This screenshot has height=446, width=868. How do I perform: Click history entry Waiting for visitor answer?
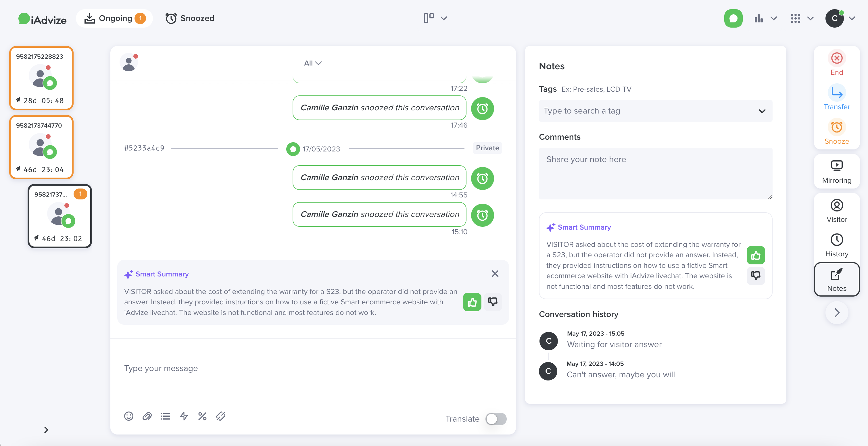614,344
